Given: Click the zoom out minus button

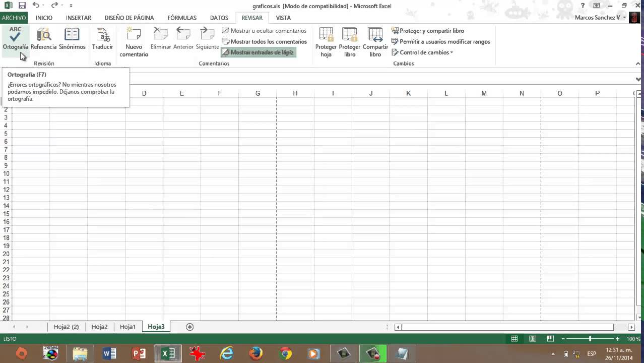Looking at the screenshot, I should click(563, 339).
